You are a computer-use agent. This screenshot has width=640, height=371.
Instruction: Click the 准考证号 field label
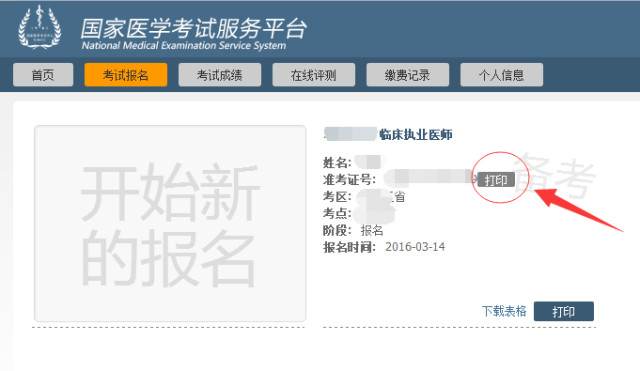tap(349, 180)
